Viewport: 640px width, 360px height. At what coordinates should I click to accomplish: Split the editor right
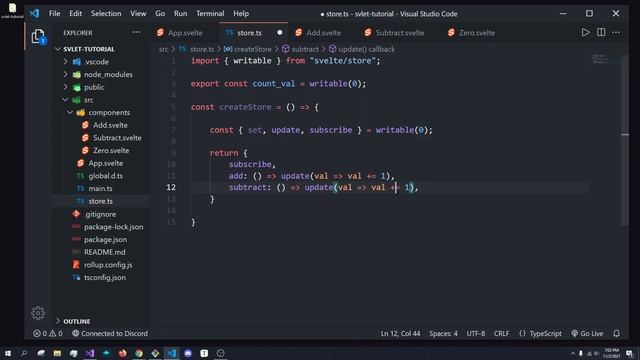tap(601, 32)
